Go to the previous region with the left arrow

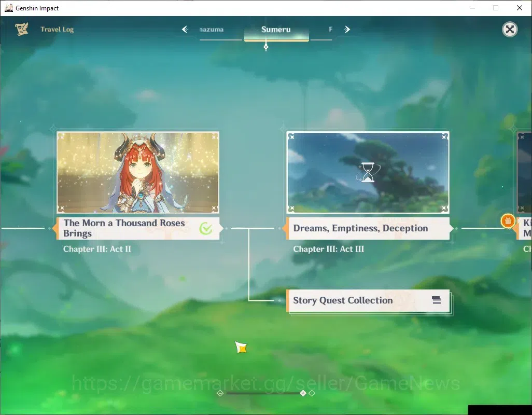point(185,30)
